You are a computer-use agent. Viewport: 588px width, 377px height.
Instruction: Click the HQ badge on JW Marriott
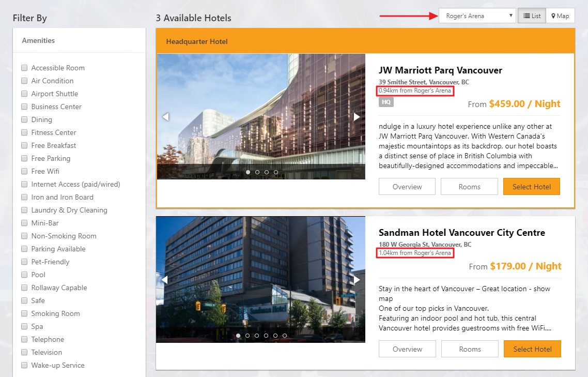(x=386, y=102)
